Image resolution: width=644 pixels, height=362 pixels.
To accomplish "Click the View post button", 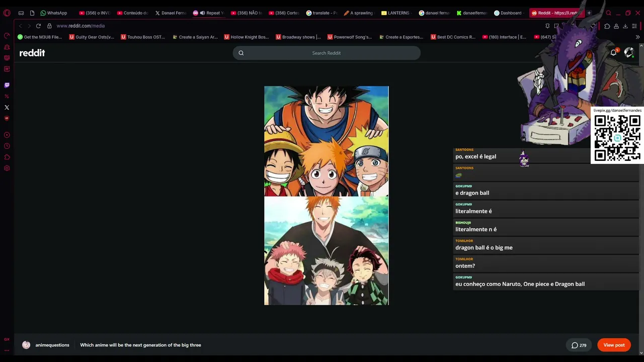I will click(614, 345).
